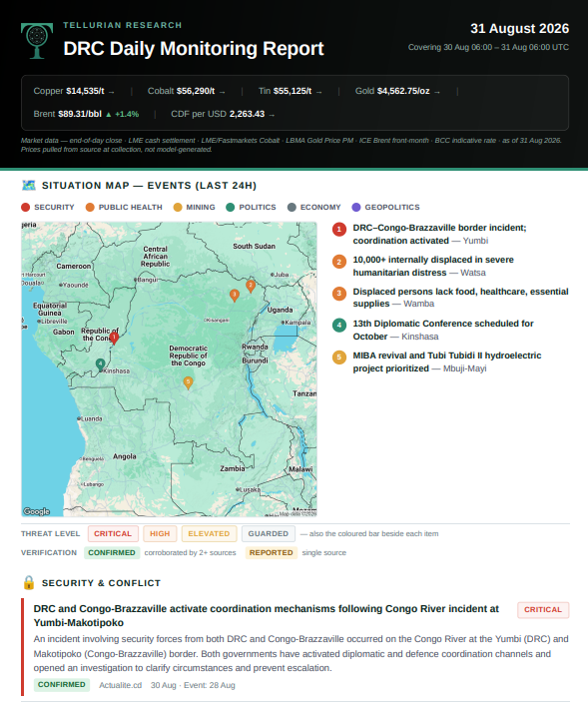The image size is (588, 708).
Task: Click the '30 Aug · Event: 28 Aug' date
Action: 193,685
